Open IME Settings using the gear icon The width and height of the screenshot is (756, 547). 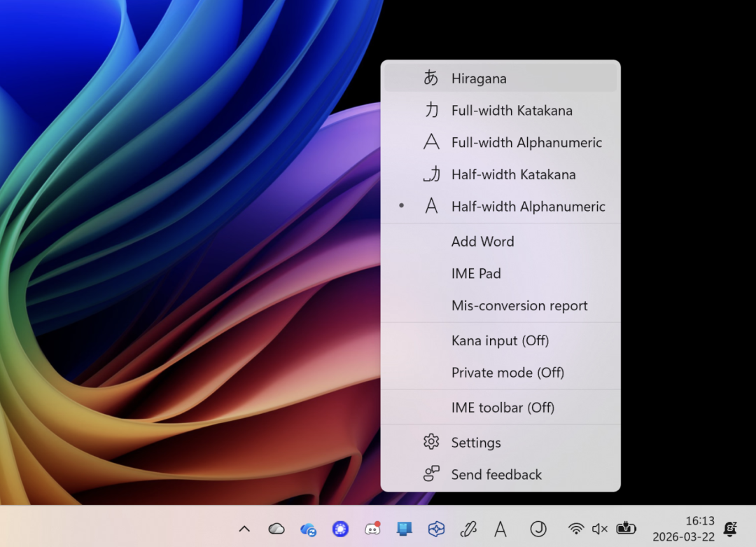pyautogui.click(x=432, y=441)
